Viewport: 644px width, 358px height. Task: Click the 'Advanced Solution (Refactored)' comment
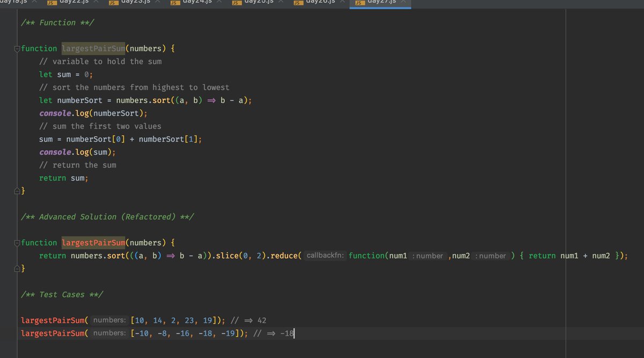(107, 217)
